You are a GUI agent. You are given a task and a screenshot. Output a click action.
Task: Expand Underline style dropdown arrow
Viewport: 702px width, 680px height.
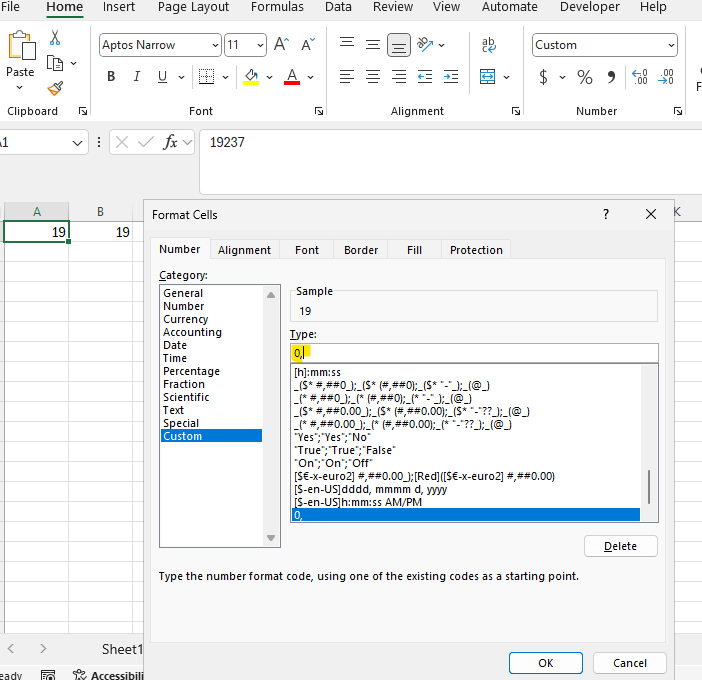(181, 77)
